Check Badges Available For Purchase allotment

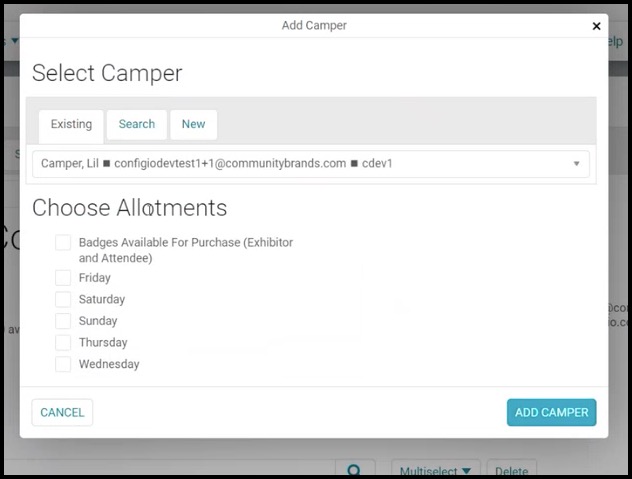[x=63, y=243]
